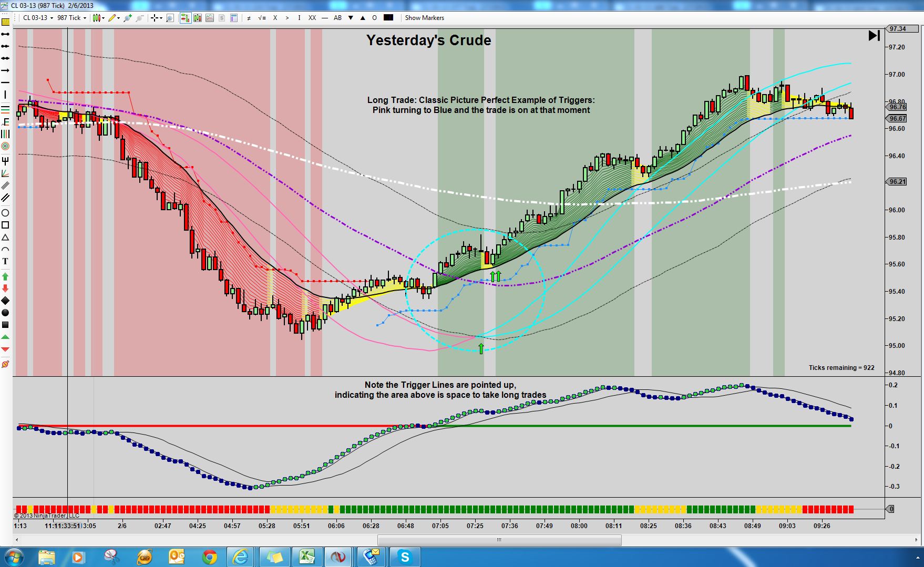This screenshot has width=924, height=567.
Task: Open the crosshair cursor mode dropdown
Action: [157, 18]
